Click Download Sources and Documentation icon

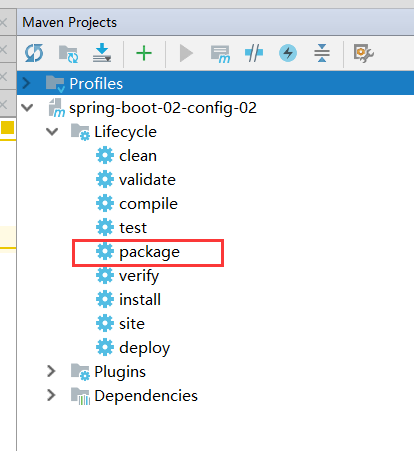point(102,53)
